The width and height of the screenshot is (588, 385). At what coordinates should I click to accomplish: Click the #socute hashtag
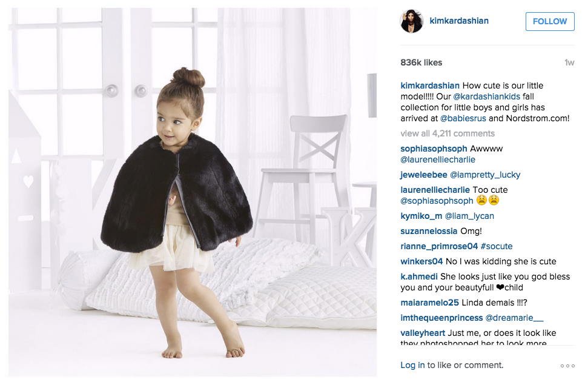tap(497, 246)
